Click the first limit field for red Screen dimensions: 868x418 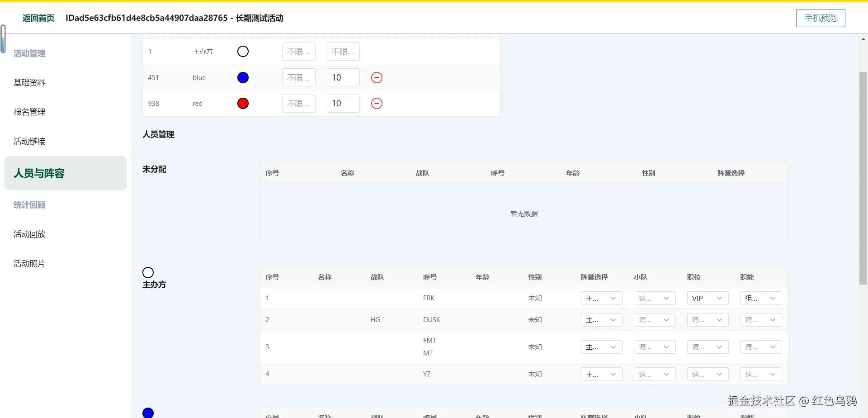pos(298,104)
